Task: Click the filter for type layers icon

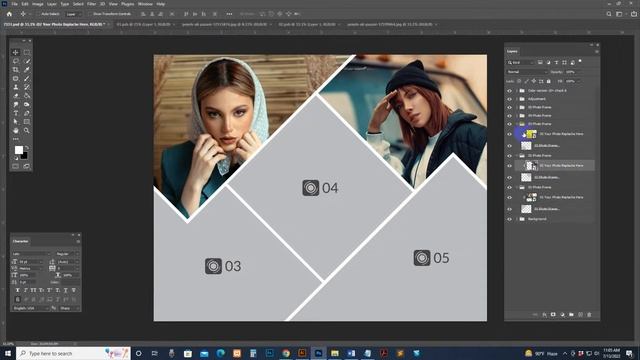Action: pos(556,62)
